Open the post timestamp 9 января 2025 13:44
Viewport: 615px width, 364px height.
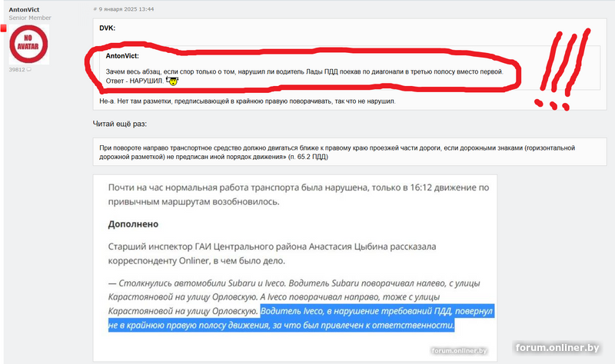(x=126, y=9)
